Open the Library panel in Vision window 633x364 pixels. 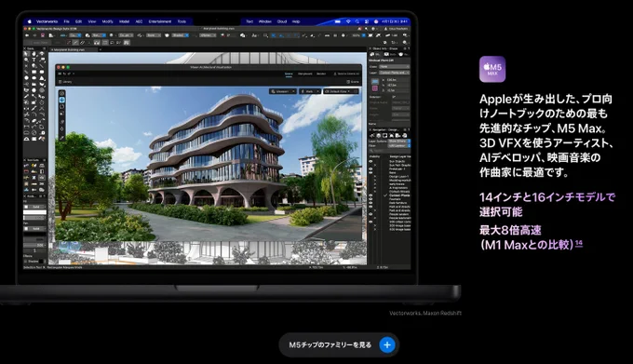pos(65,82)
